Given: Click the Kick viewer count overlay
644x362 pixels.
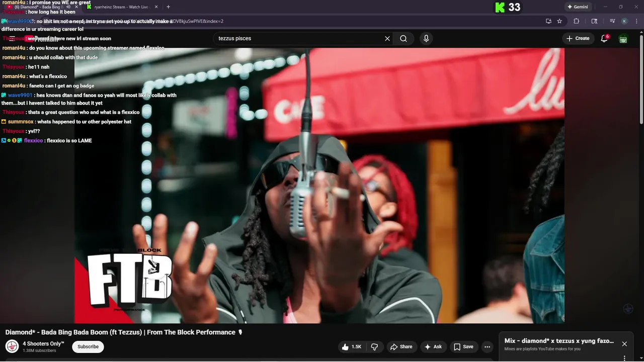Looking at the screenshot, I should (508, 7).
